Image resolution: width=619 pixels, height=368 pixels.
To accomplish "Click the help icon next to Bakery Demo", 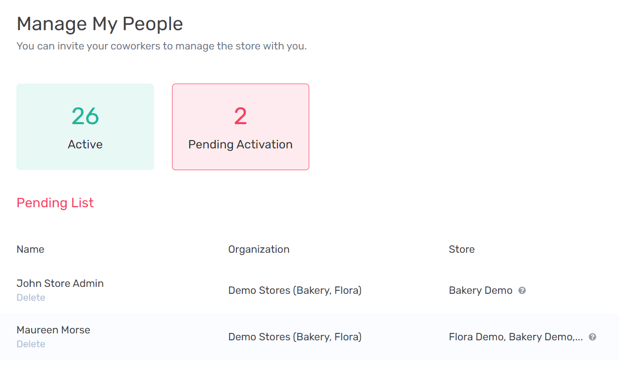I will point(522,291).
